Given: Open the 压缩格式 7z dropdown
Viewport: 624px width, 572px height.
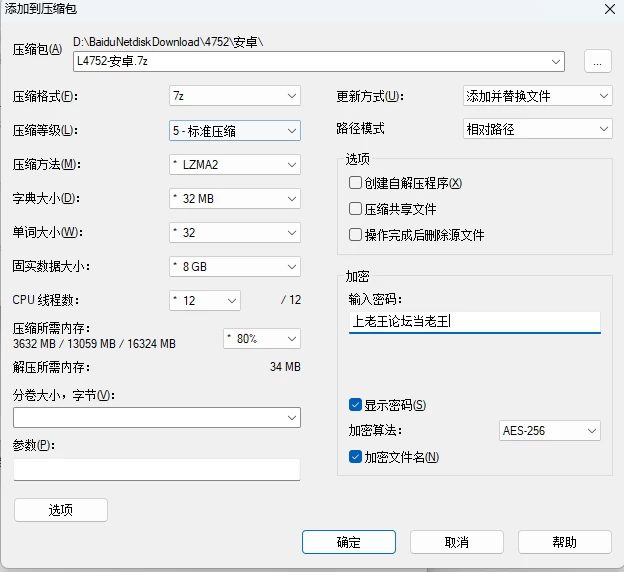Looking at the screenshot, I should (x=235, y=96).
